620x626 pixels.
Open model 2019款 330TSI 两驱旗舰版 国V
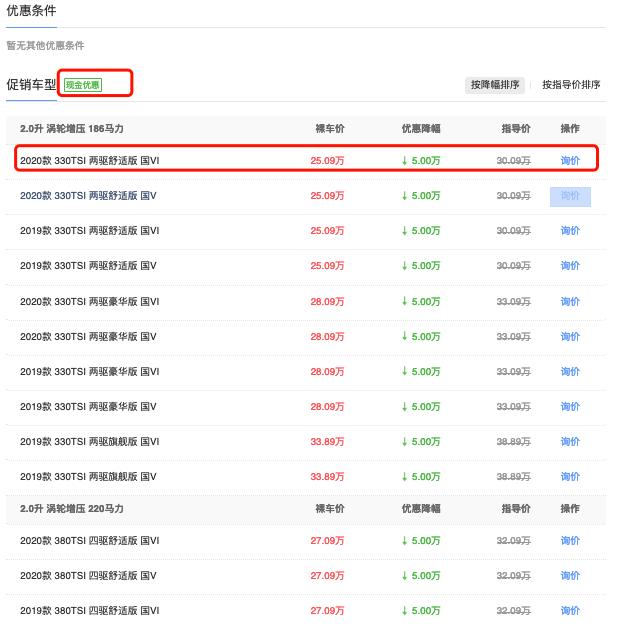(x=88, y=477)
